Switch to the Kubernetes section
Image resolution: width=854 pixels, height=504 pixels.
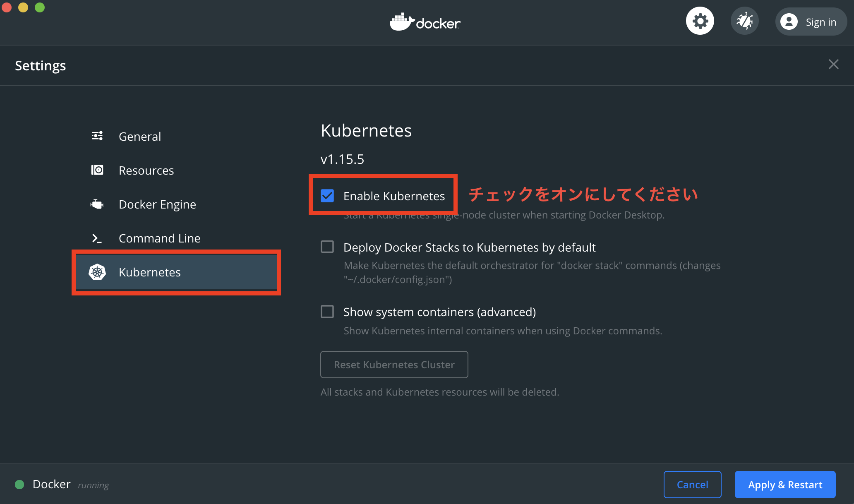149,272
